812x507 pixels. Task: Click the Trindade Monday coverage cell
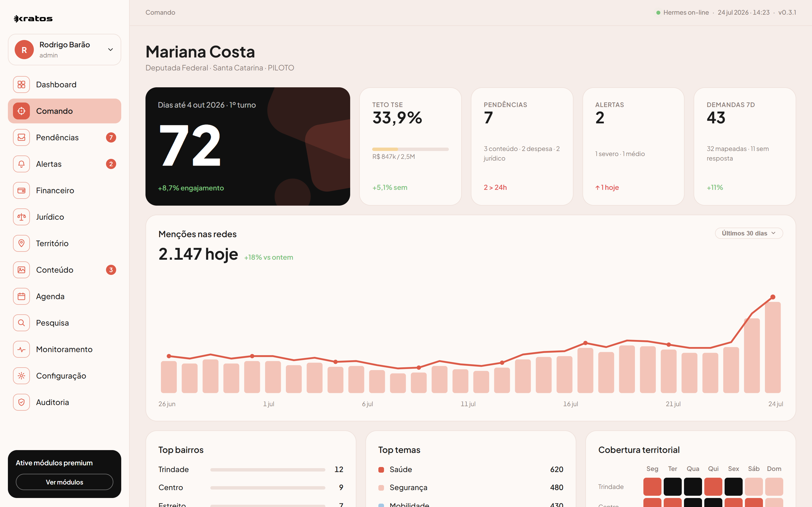pyautogui.click(x=652, y=486)
